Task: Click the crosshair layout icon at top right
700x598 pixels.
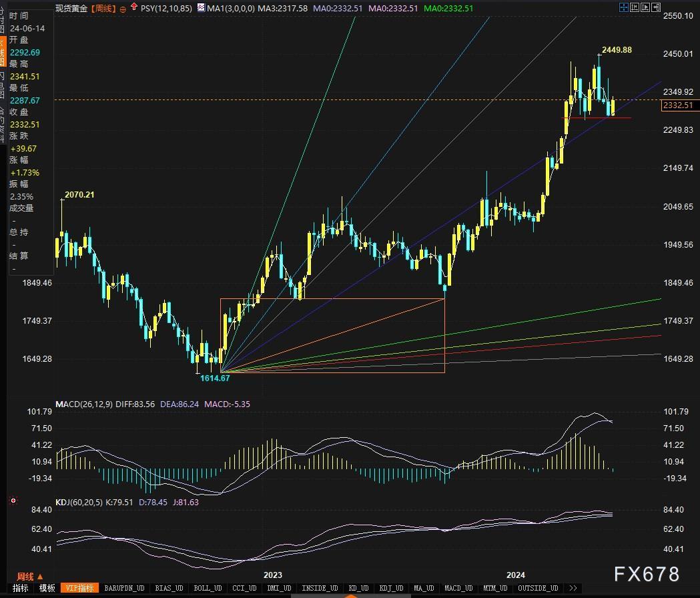Action: tap(624, 8)
